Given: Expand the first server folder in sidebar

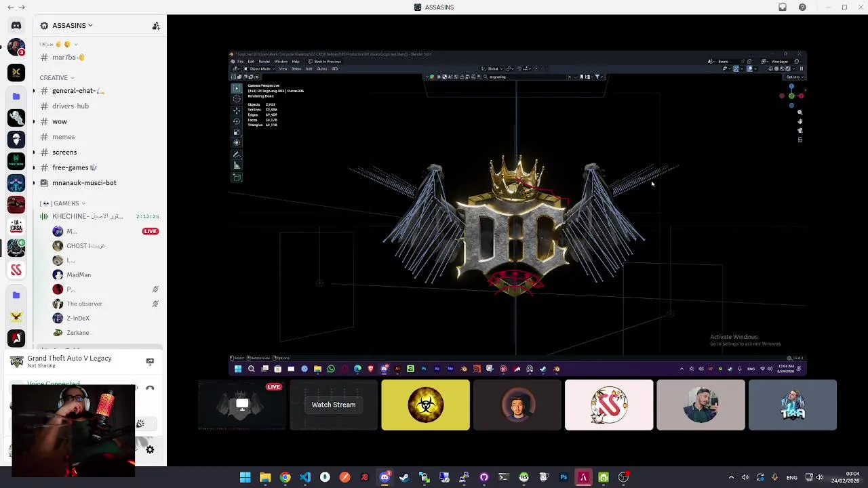Looking at the screenshot, I should [16, 96].
